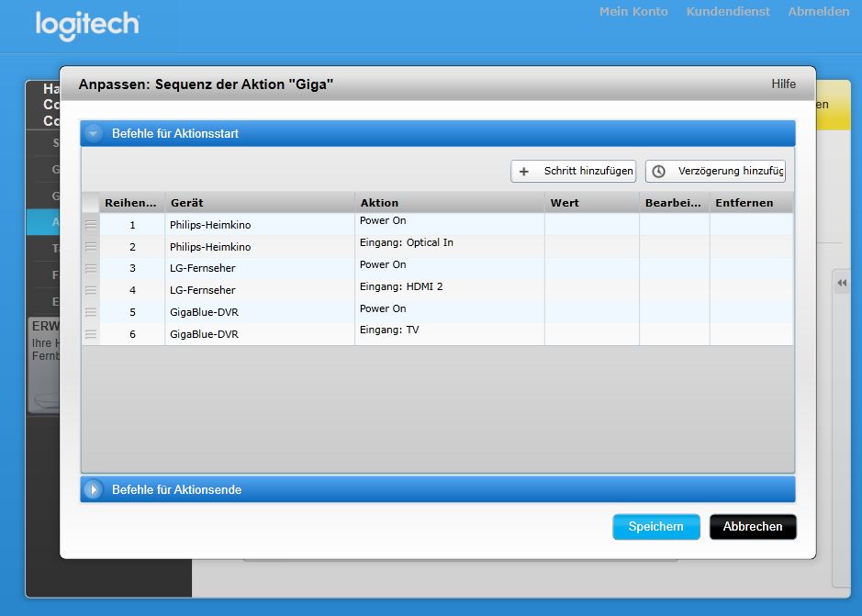Click the Logitech logo
The height and width of the screenshot is (616, 862).
[87, 25]
